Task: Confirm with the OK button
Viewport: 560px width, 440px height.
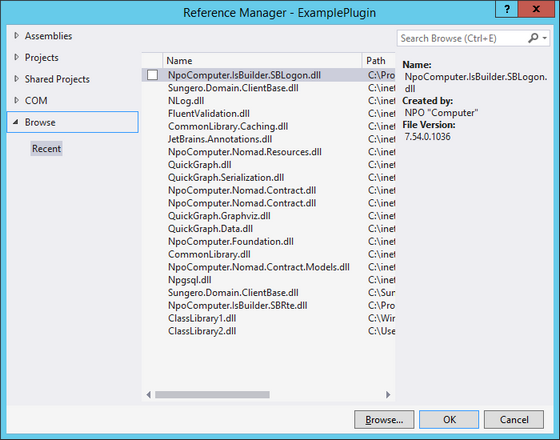Action: tap(449, 419)
